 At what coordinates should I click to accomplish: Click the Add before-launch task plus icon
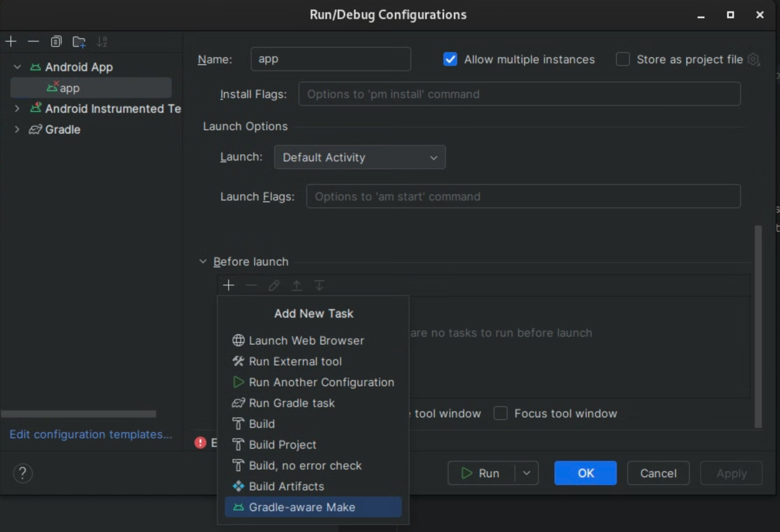tap(229, 285)
